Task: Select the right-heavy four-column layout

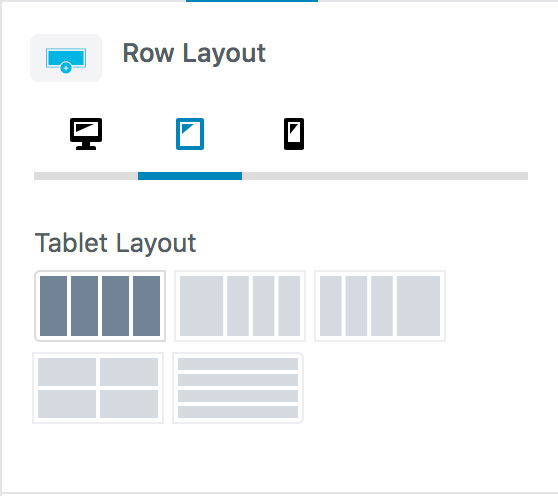Action: (380, 306)
